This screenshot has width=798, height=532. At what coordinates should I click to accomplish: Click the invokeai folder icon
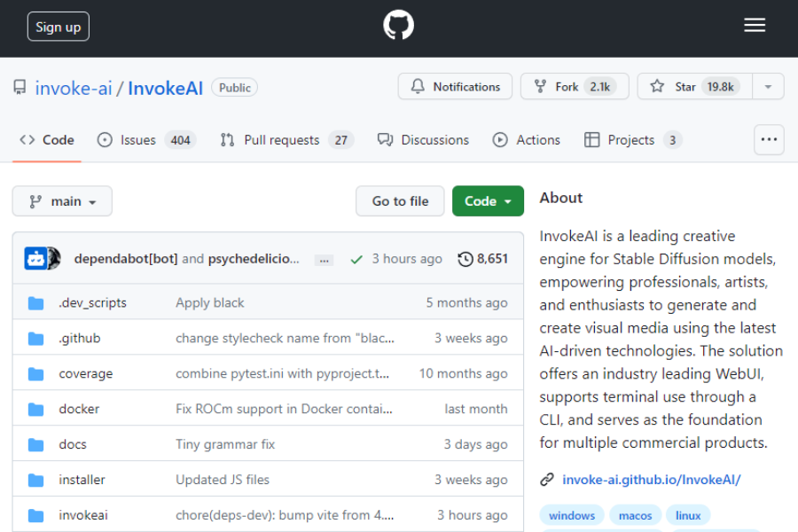pyautogui.click(x=35, y=515)
